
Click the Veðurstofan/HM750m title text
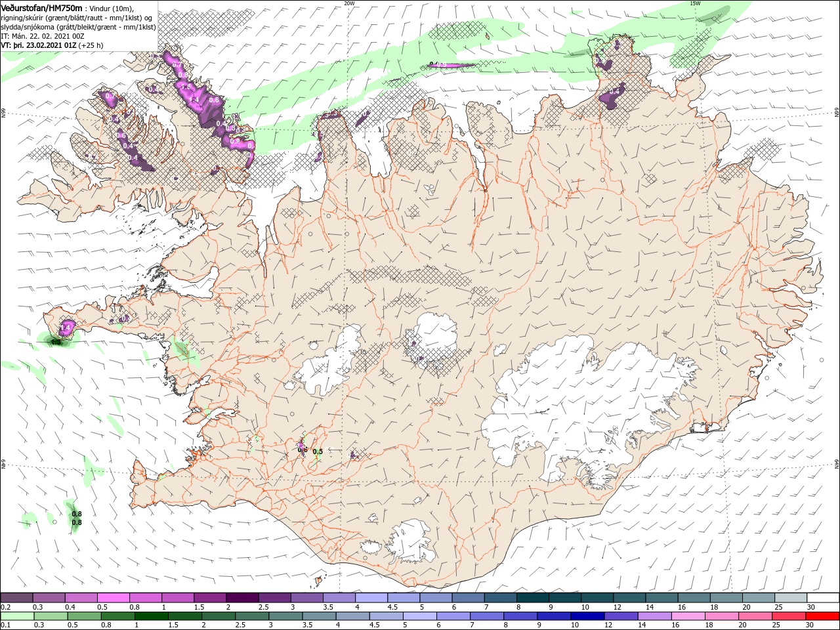pos(42,7)
